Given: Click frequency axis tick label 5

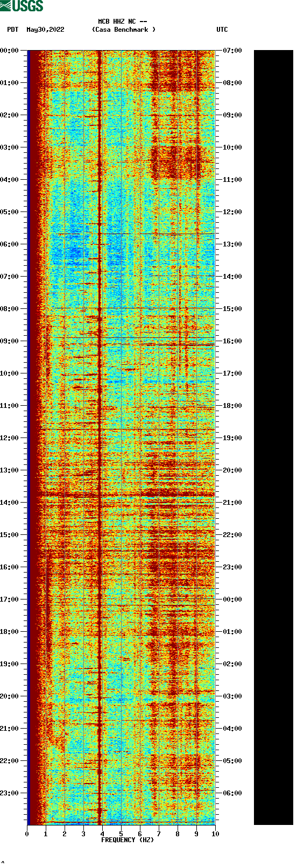Looking at the screenshot, I should tap(121, 834).
